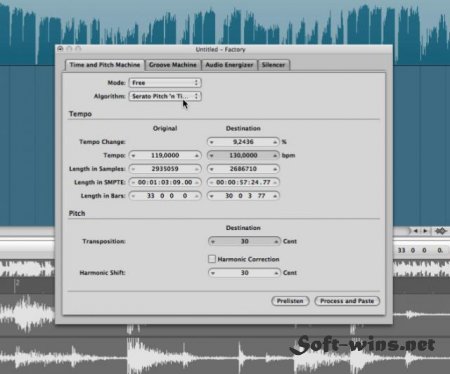The height and width of the screenshot is (374, 450).
Task: Click destination Length in Samples field
Action: click(x=243, y=169)
